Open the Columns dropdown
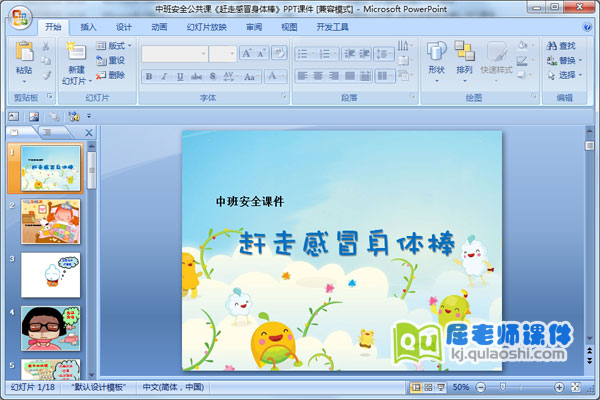Screen dimensions: 600x400 tap(385, 76)
